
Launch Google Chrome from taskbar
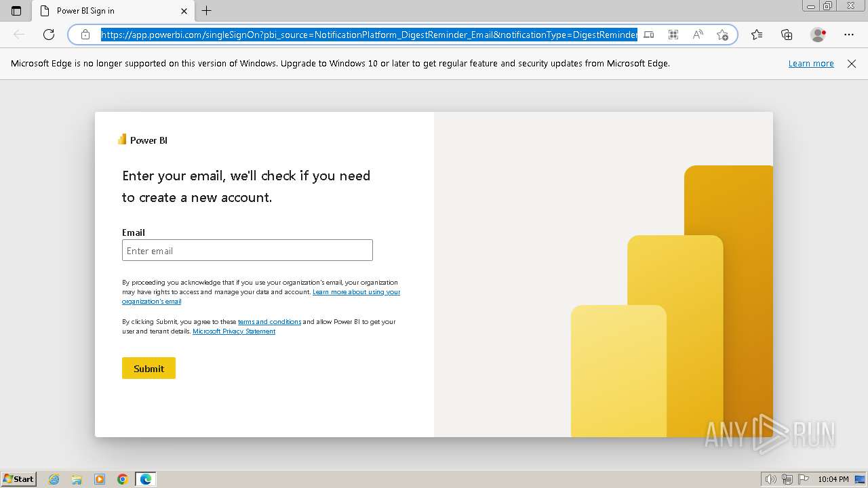[x=123, y=479]
